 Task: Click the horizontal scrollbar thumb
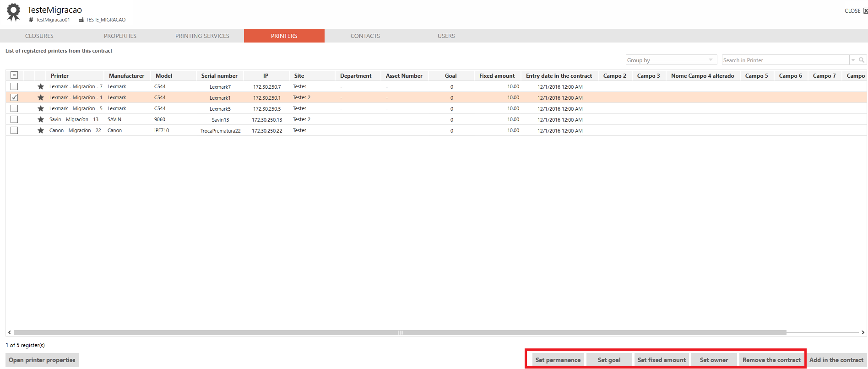[400, 332]
